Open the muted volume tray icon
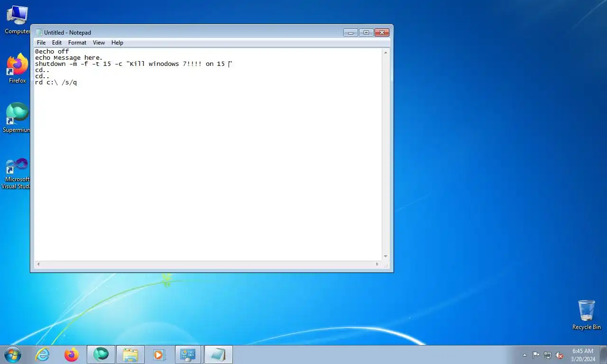607x364 pixels. [560, 355]
